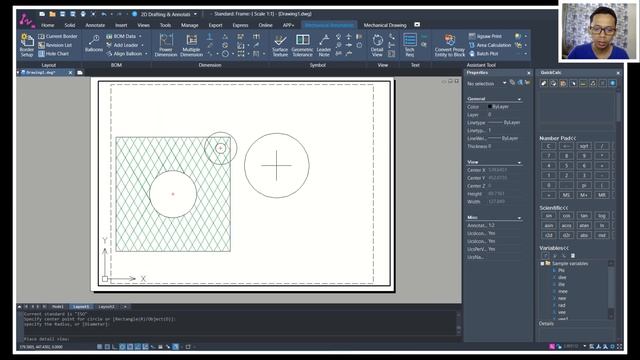Collapse the Misc section in Properties
Viewport: 640px width, 360px height.
click(519, 218)
